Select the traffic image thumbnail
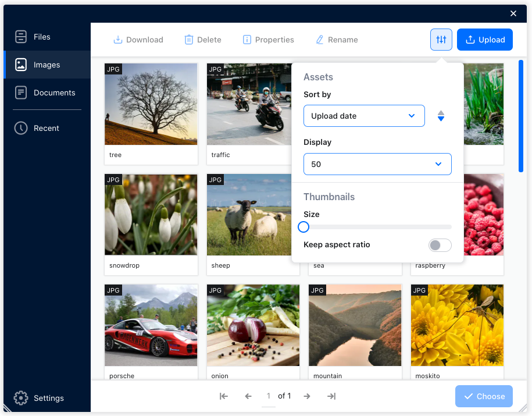The width and height of the screenshot is (532, 416). pos(249,104)
